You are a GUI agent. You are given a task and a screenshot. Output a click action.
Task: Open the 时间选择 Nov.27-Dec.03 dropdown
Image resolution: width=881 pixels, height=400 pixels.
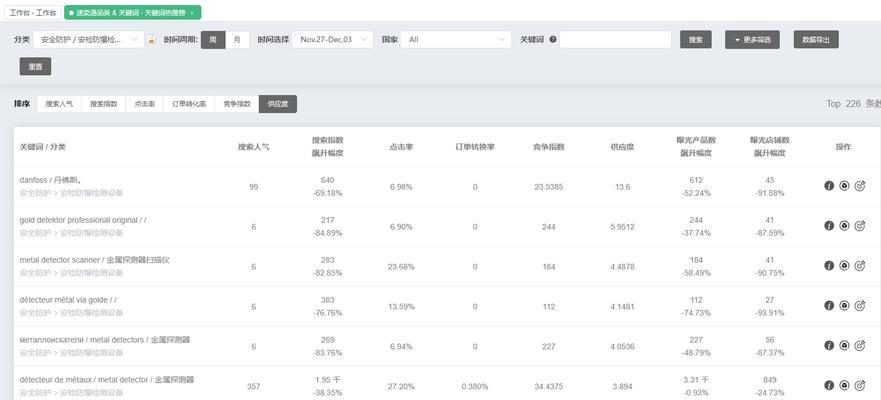tap(333, 39)
